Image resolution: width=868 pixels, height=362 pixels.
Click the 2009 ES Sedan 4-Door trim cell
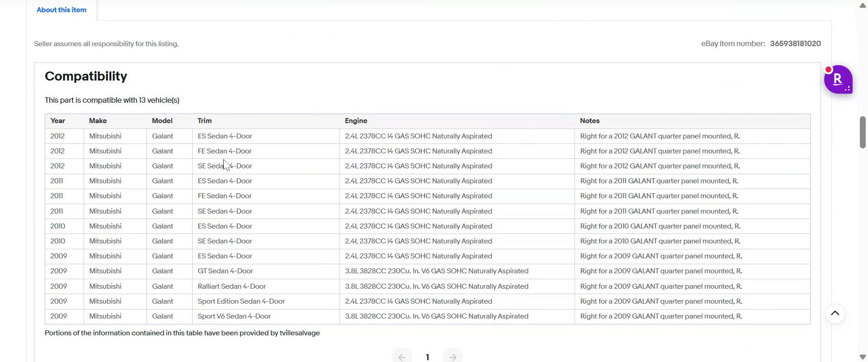pos(266,256)
